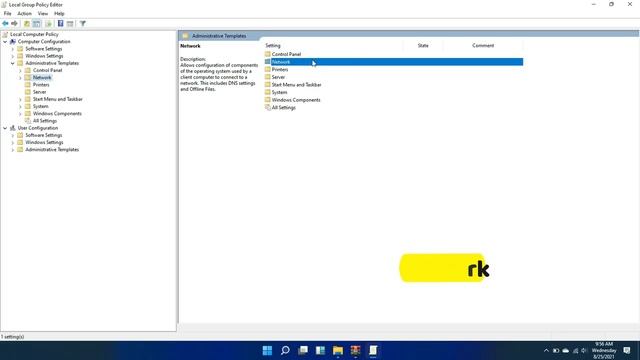Viewport: 640px width, 360px height.
Task: Select Windows Components label in left tree
Action: click(x=57, y=113)
